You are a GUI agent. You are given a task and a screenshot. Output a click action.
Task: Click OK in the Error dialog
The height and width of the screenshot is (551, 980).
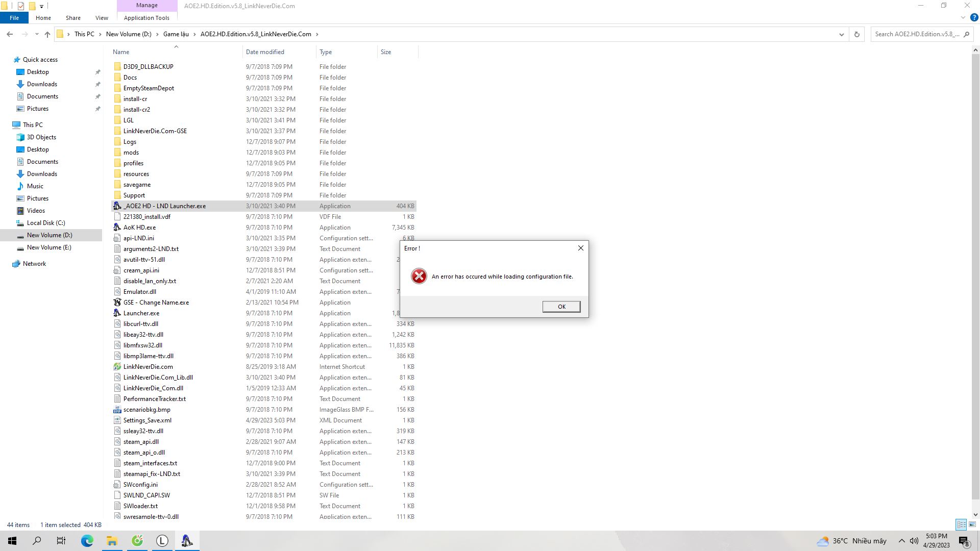[x=561, y=307]
